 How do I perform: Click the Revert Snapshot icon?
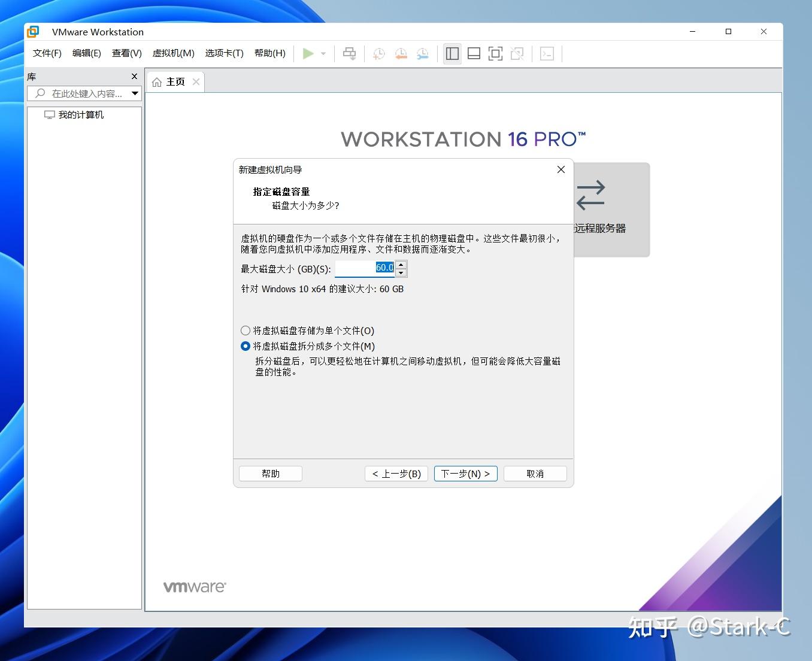401,53
